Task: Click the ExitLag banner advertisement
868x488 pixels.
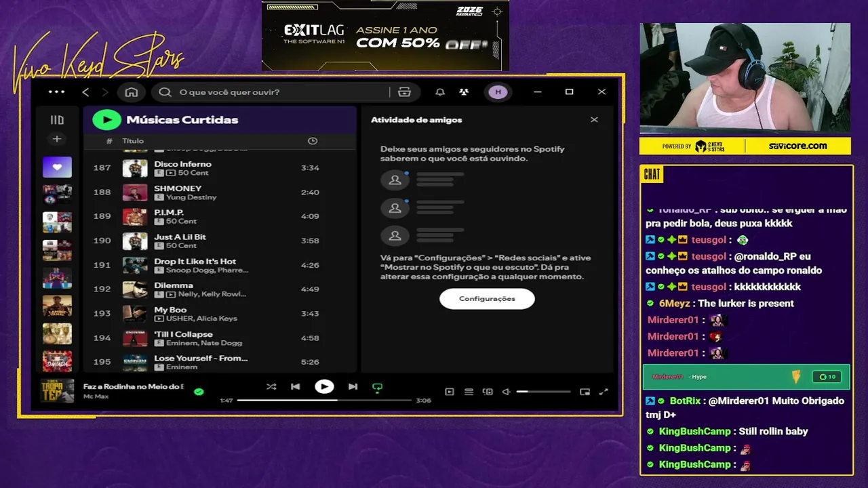Action: (385, 36)
